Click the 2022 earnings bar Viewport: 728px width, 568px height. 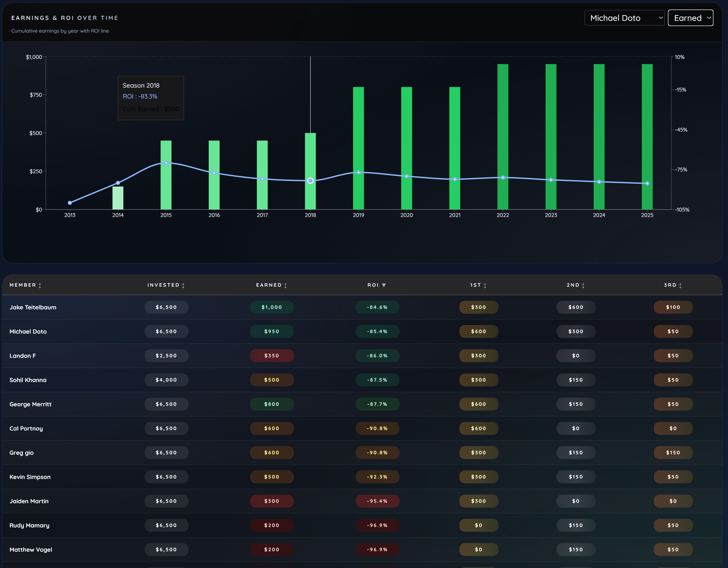(x=503, y=137)
